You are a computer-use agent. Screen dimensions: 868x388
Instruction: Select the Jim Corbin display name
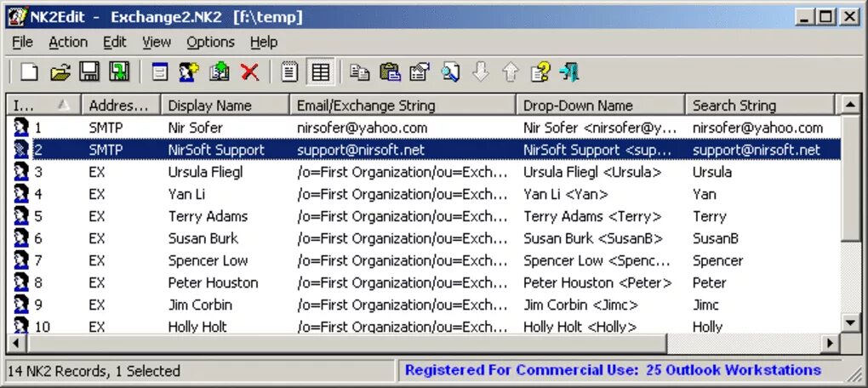(x=200, y=305)
